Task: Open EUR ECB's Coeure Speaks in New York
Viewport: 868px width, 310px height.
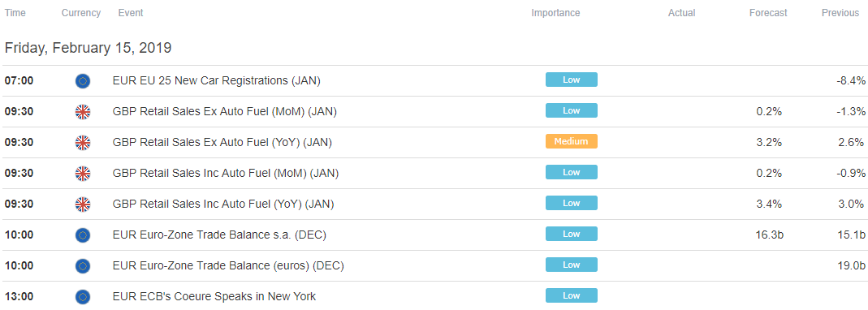Action: pyautogui.click(x=214, y=296)
